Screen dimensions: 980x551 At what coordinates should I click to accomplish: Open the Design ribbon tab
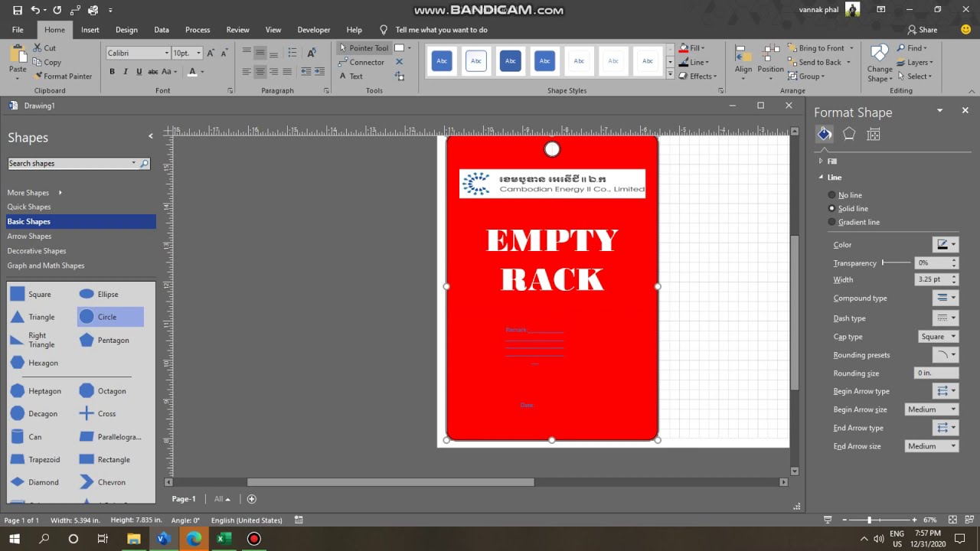click(126, 30)
